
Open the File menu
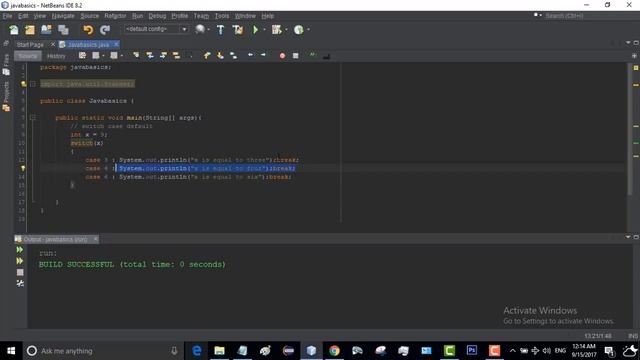7,16
